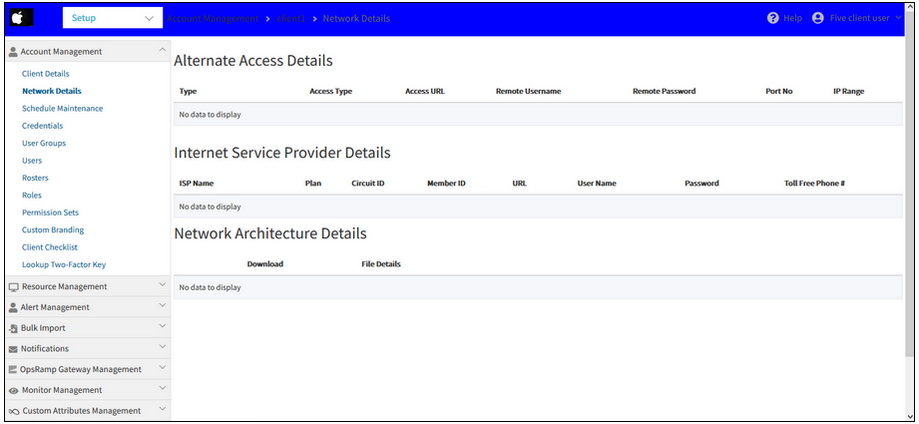Open Bulk Import menu label

click(43, 328)
